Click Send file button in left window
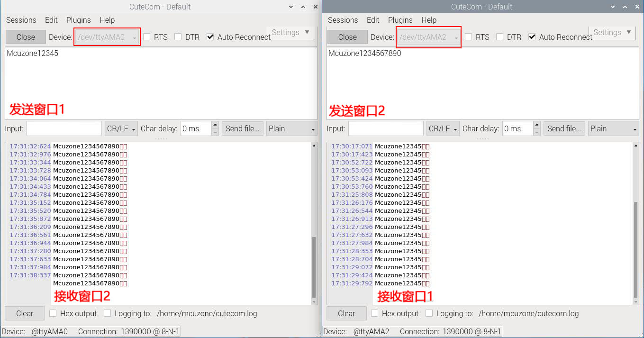644x338 pixels. [x=243, y=128]
